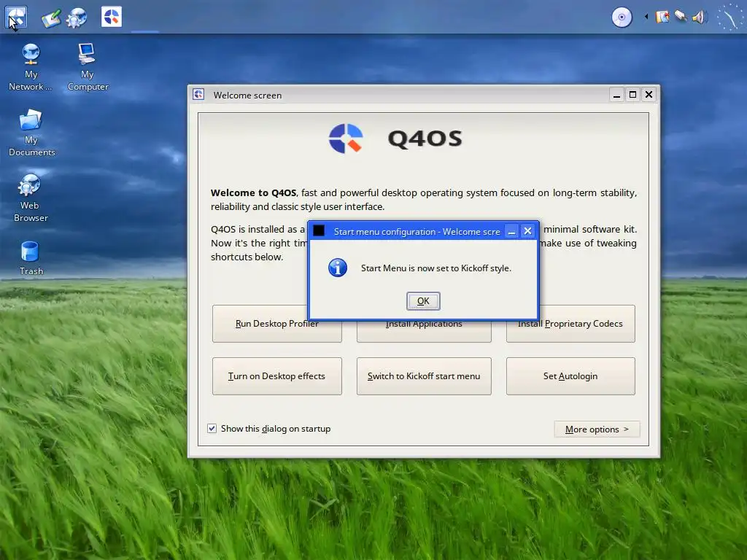The image size is (747, 560).
Task: Expand More options in Welcome screen
Action: [597, 429]
